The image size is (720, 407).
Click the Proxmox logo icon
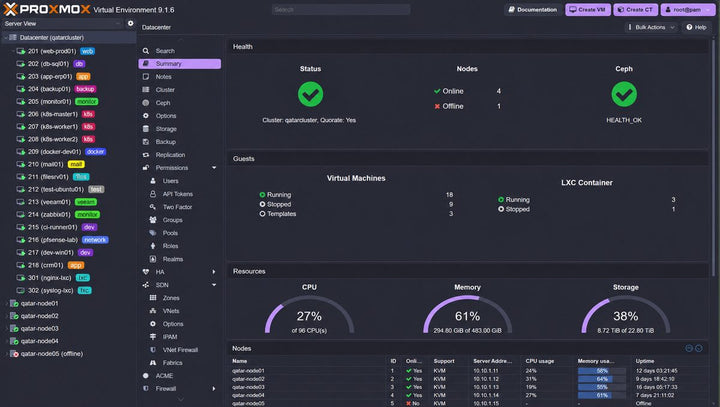click(10, 9)
